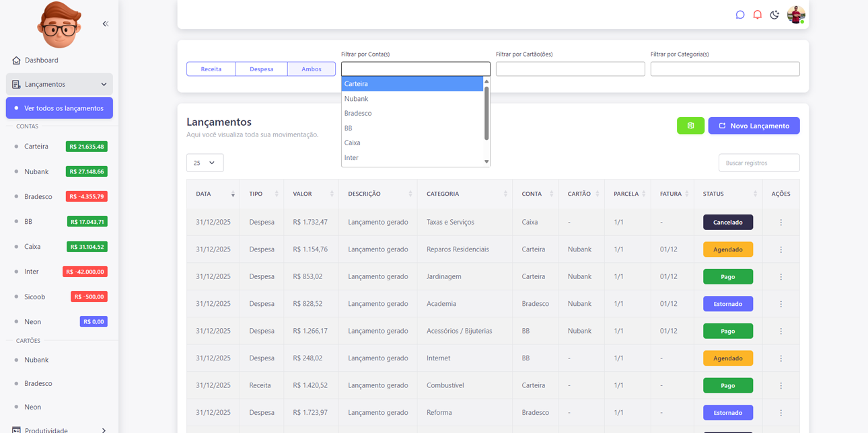Select the Despesa filter toggle
Screen dimensions: 868x433
click(x=261, y=69)
